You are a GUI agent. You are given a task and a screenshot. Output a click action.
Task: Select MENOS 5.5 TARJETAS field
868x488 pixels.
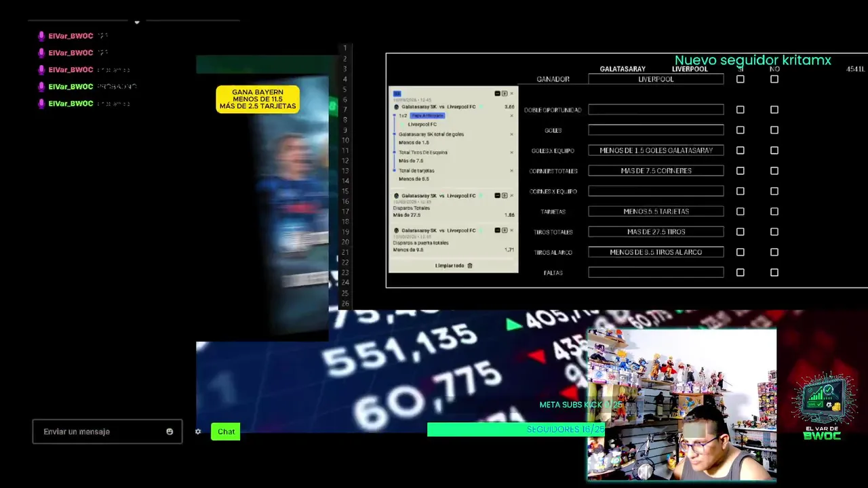pyautogui.click(x=656, y=211)
